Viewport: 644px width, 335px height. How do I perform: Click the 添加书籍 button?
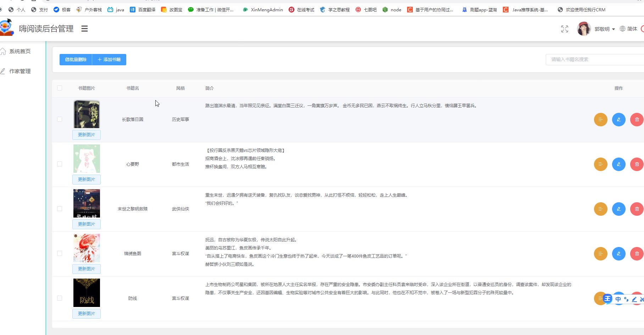(x=109, y=60)
